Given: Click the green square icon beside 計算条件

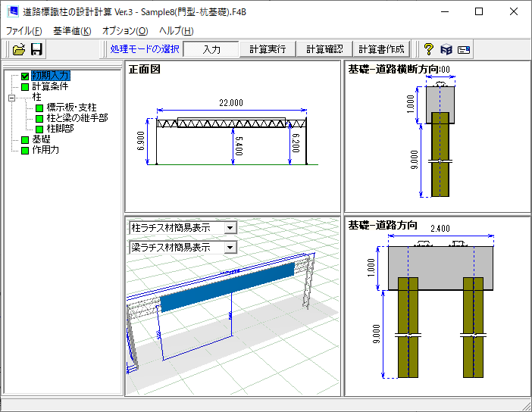Looking at the screenshot, I should (x=25, y=87).
